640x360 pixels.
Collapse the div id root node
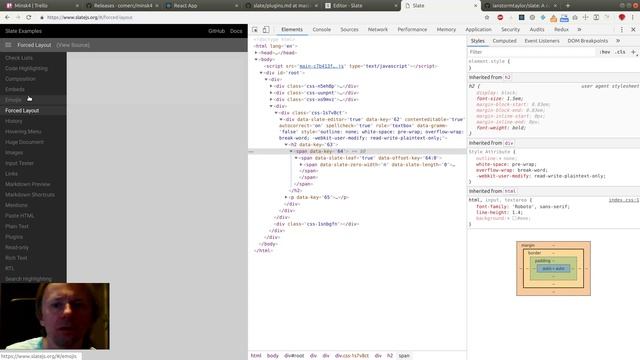[261, 73]
